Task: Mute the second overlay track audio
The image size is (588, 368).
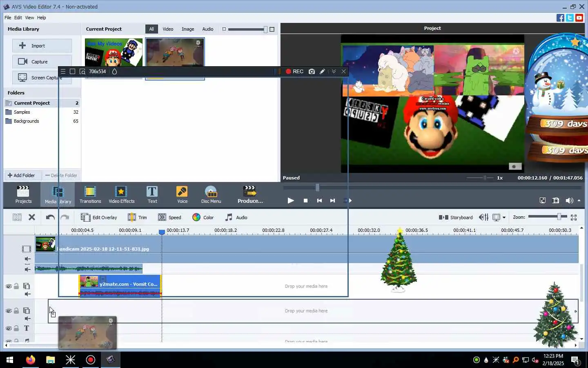Action: [x=27, y=319]
